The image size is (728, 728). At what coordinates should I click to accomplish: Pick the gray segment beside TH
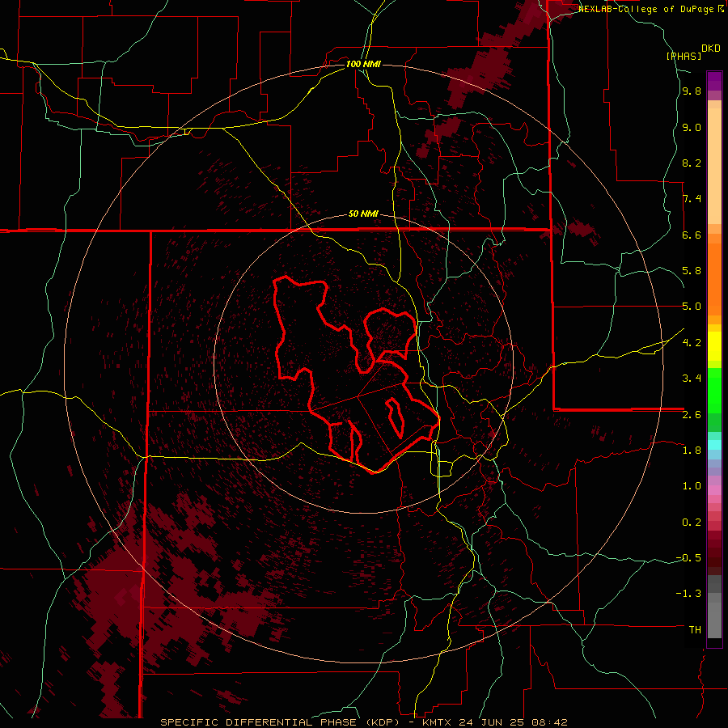[x=714, y=620]
